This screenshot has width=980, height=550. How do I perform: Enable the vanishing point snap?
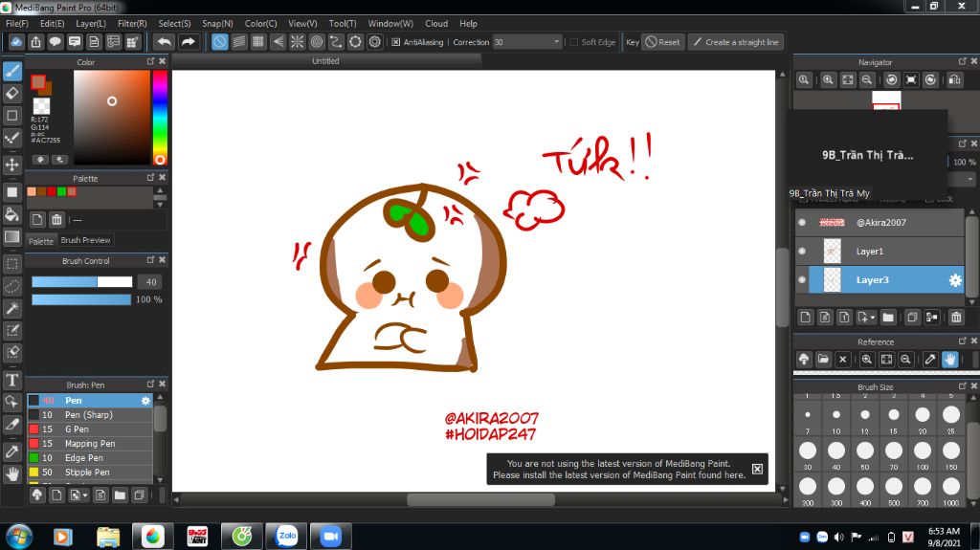pyautogui.click(x=278, y=42)
